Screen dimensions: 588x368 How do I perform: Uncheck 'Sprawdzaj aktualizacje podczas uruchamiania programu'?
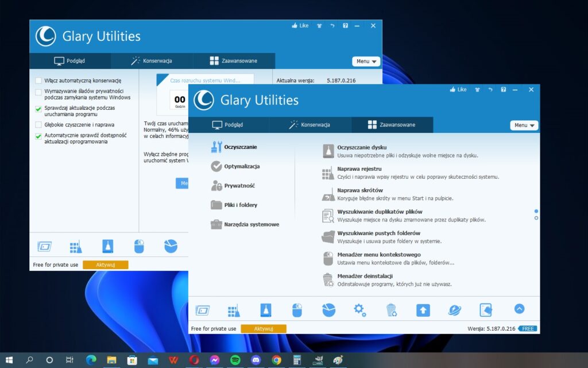point(38,109)
